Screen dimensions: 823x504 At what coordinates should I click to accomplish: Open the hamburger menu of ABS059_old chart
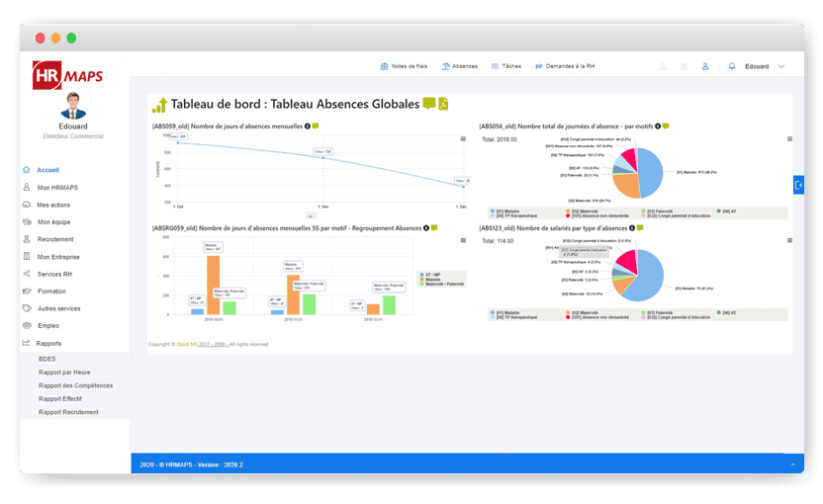coord(463,139)
